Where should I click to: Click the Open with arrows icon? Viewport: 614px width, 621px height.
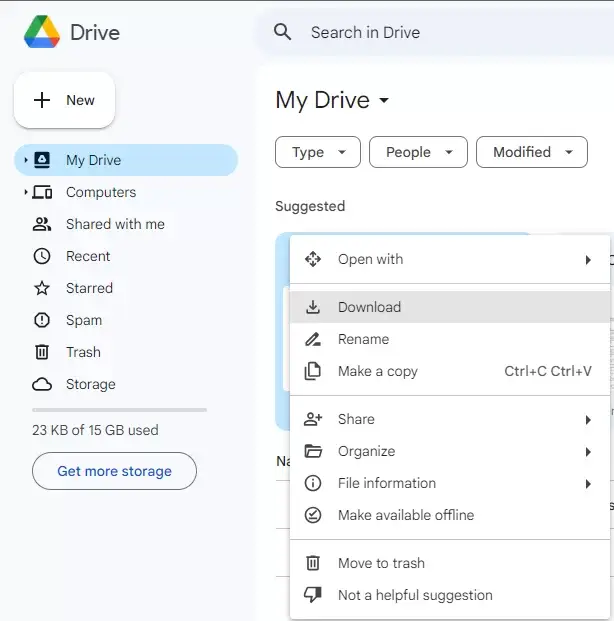pyautogui.click(x=313, y=259)
